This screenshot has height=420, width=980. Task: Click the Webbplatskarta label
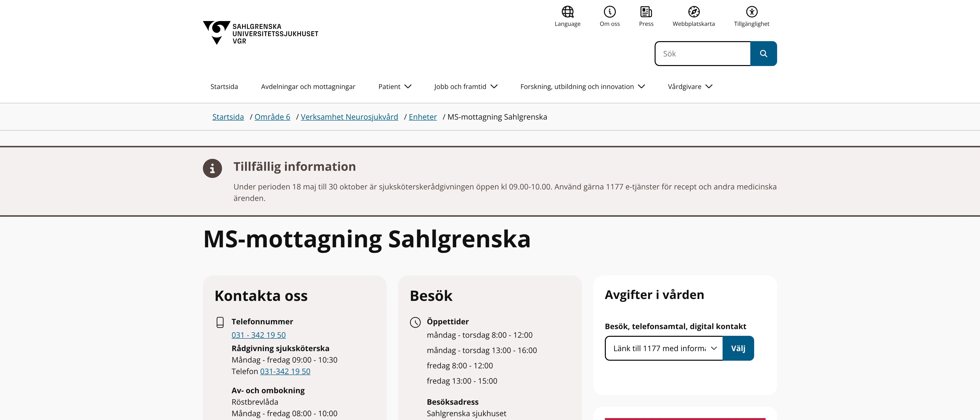[x=694, y=24]
